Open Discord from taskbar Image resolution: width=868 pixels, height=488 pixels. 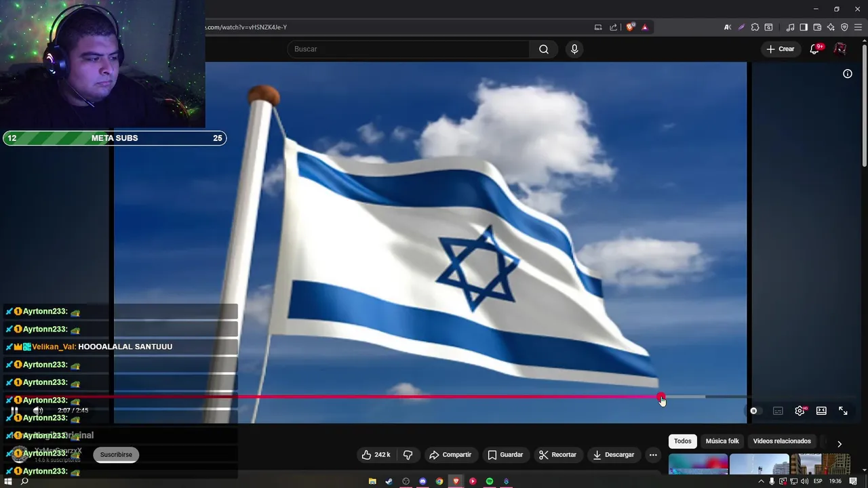[422, 481]
